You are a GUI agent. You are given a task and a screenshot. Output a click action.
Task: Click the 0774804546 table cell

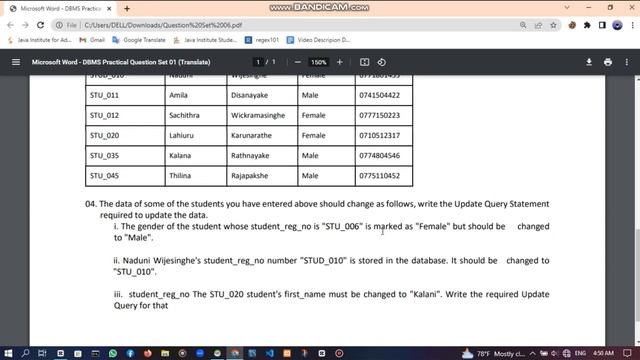[x=384, y=156]
